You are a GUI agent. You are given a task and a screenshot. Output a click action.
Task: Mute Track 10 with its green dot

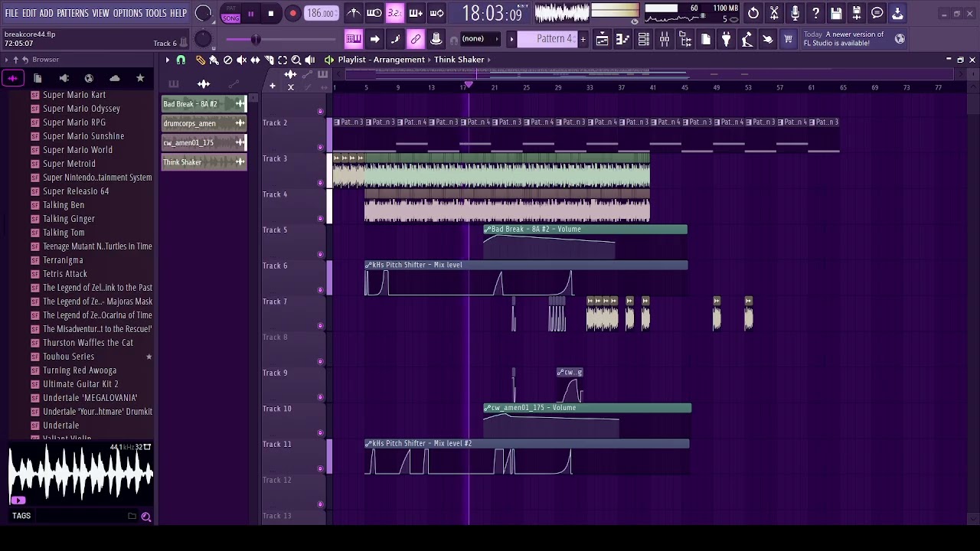point(320,433)
